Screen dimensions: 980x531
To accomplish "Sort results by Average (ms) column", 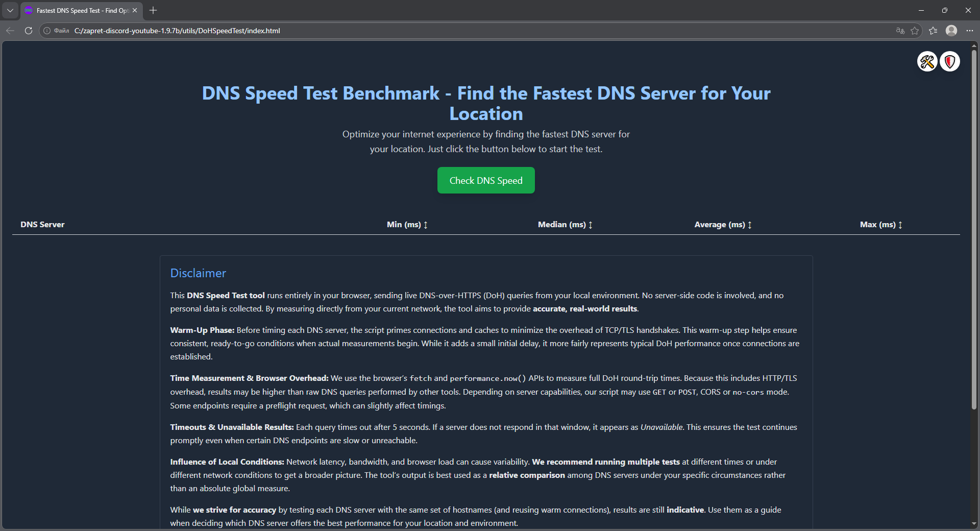I will coord(722,225).
